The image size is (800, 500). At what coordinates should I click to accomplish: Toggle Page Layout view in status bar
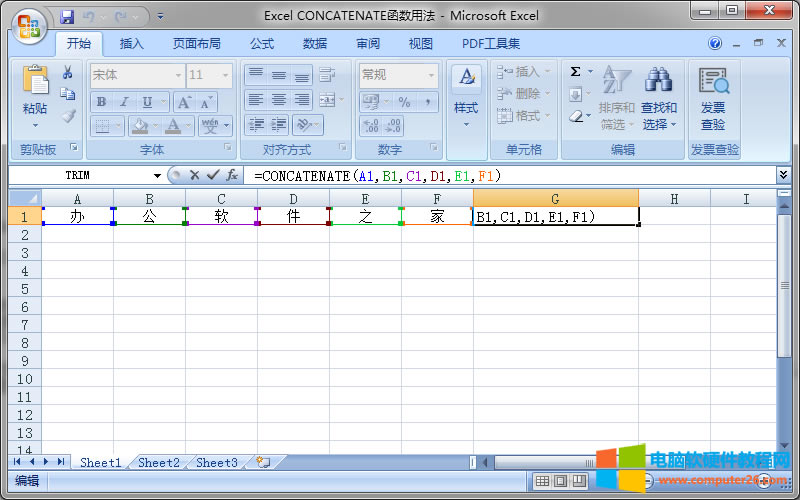560,481
